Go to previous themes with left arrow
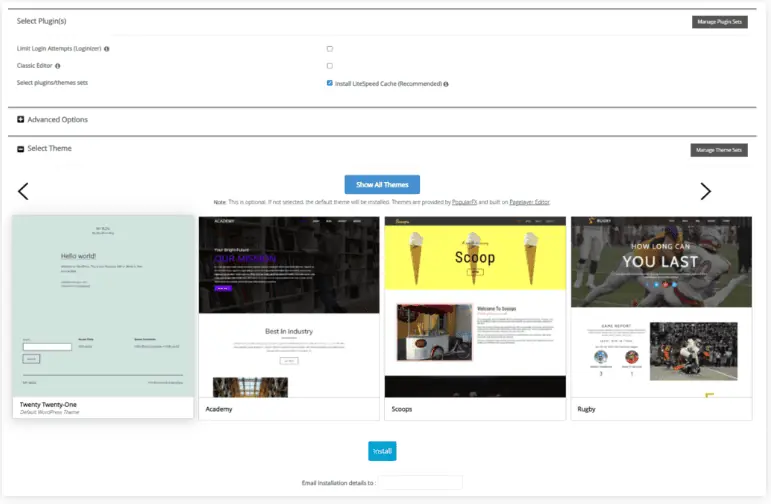The image size is (771, 504). pyautogui.click(x=23, y=191)
